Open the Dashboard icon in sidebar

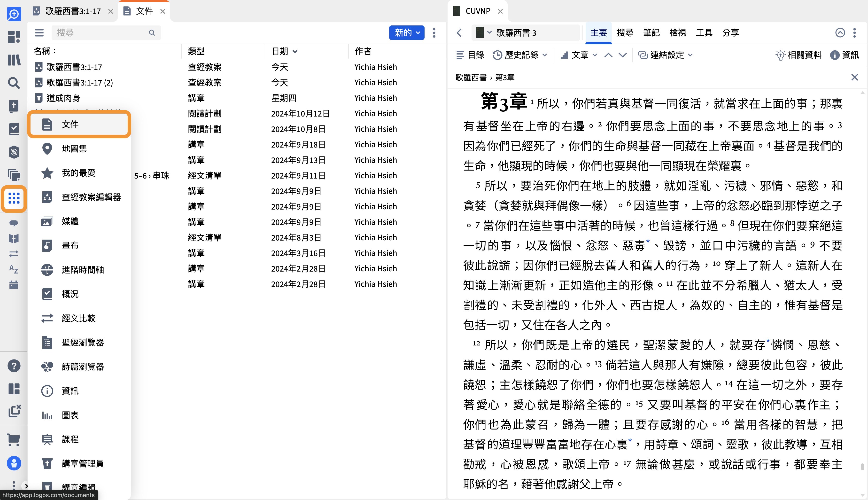click(x=14, y=37)
